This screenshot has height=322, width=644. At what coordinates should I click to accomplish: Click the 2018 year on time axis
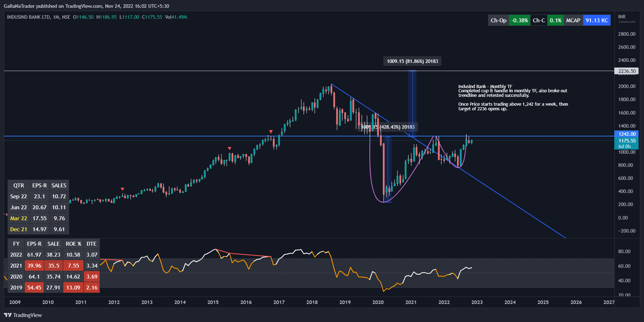coord(312,303)
